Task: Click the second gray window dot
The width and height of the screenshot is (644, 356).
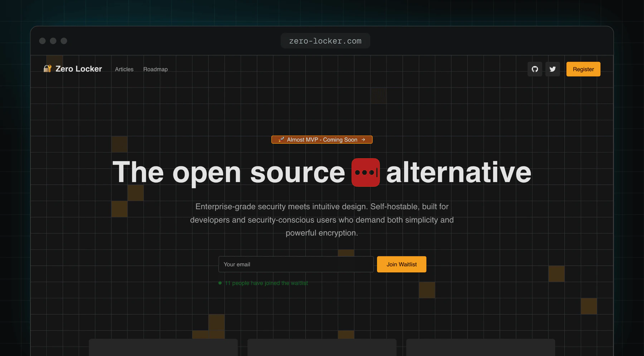Action: click(53, 41)
